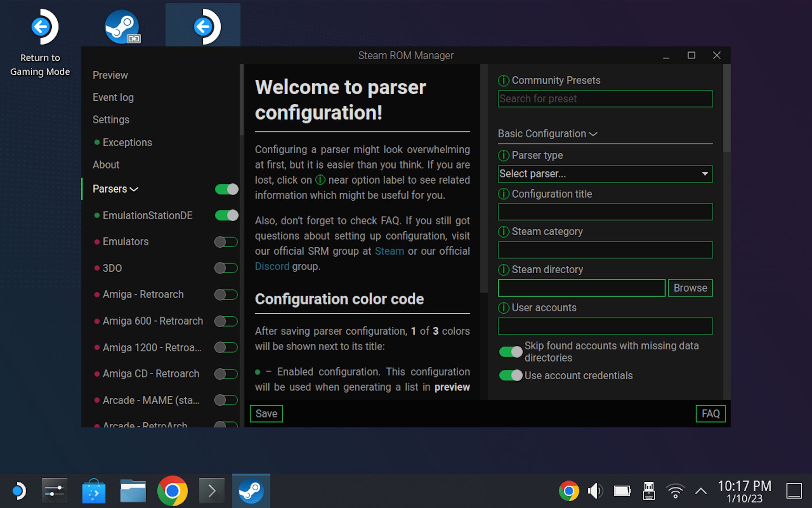Screen dimensions: 812x508
Task: Launch Google Chrome from the taskbar
Action: click(x=173, y=491)
